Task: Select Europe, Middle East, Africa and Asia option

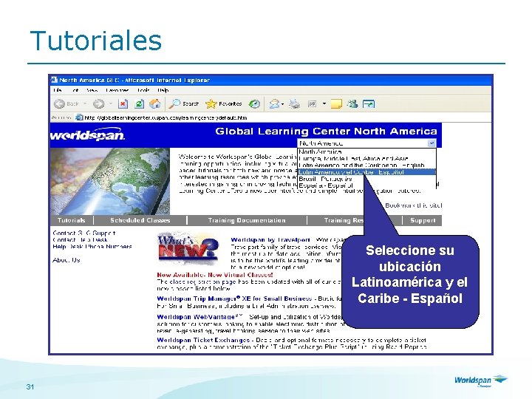Action: pos(366,158)
